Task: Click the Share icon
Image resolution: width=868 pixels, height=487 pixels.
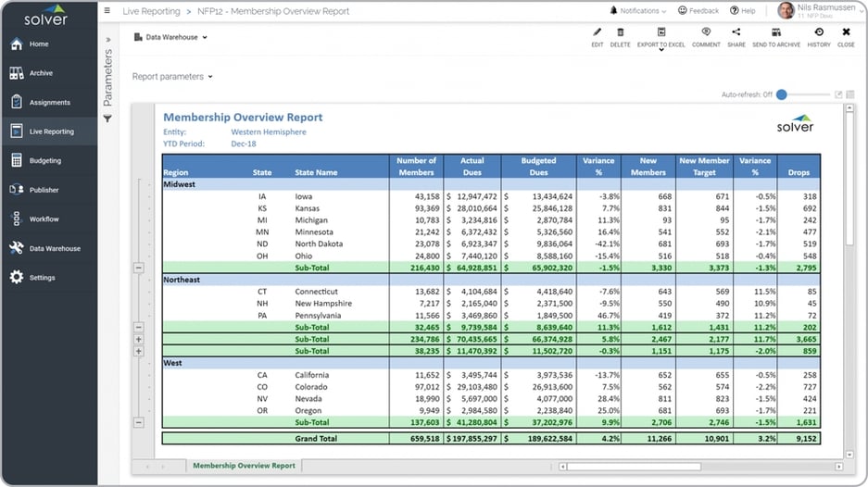Action: click(736, 32)
